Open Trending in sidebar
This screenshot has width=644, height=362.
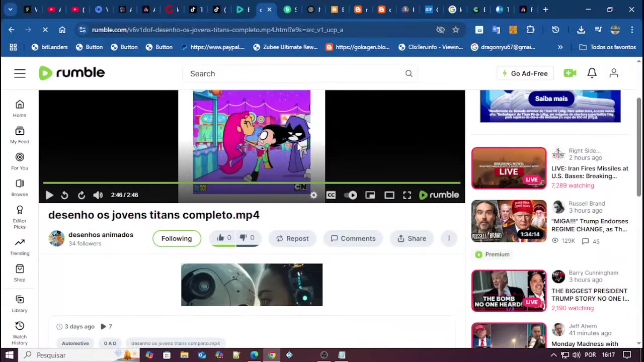(20, 247)
